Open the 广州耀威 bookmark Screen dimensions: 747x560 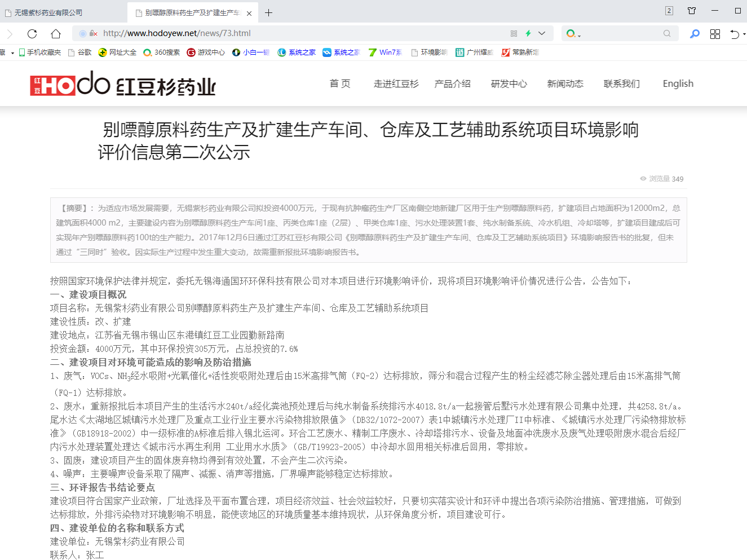pos(474,52)
